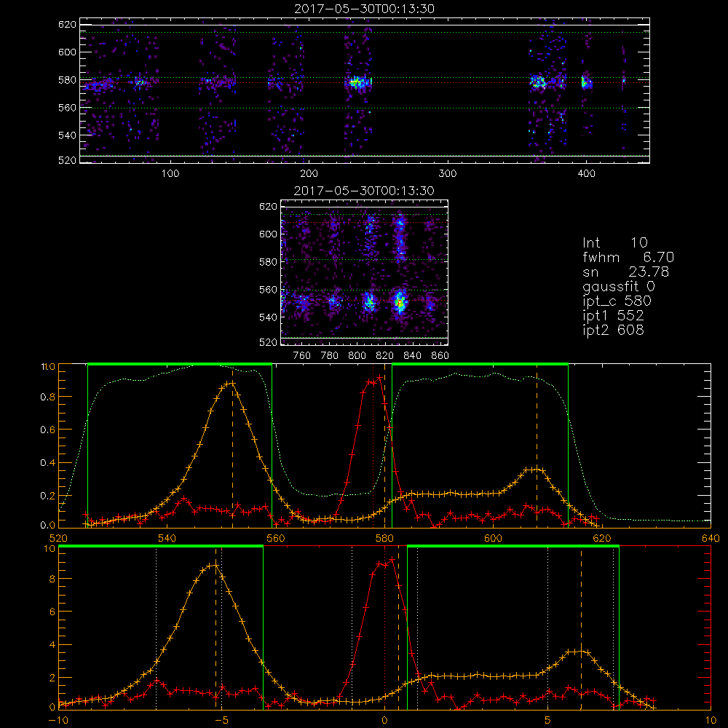Click tick label 860 on middle image axis
Screen dimensions: 728x728
tap(440, 356)
